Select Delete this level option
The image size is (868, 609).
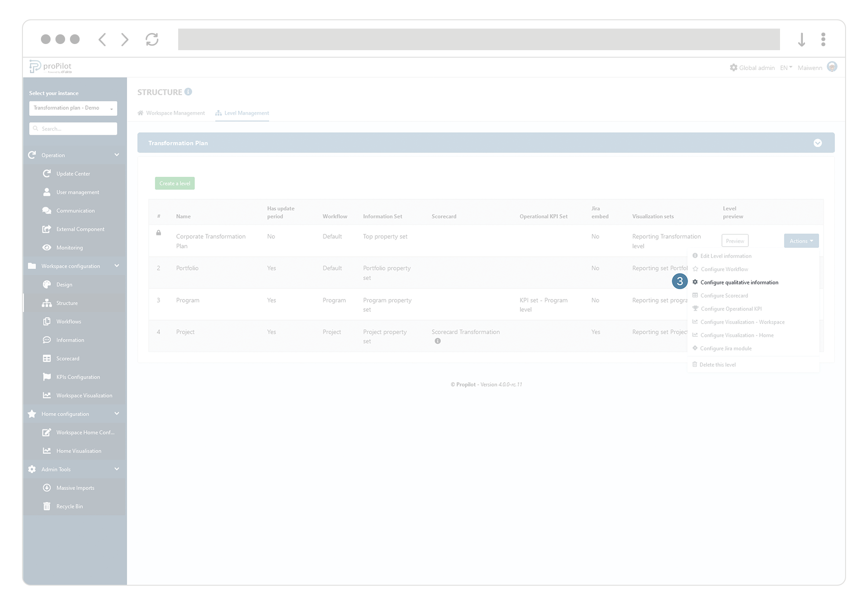coord(718,364)
